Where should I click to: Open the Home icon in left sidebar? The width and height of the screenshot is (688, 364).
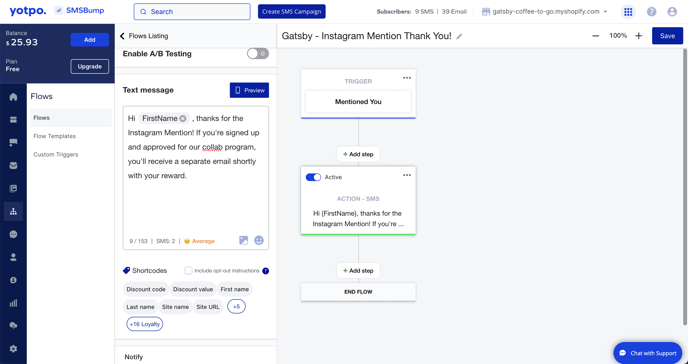click(13, 97)
